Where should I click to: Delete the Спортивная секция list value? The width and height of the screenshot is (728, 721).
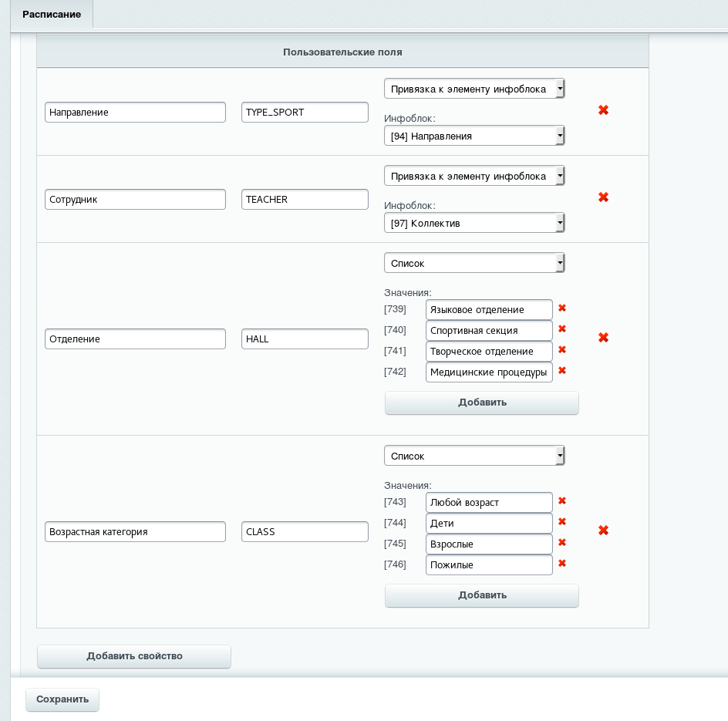point(561,328)
